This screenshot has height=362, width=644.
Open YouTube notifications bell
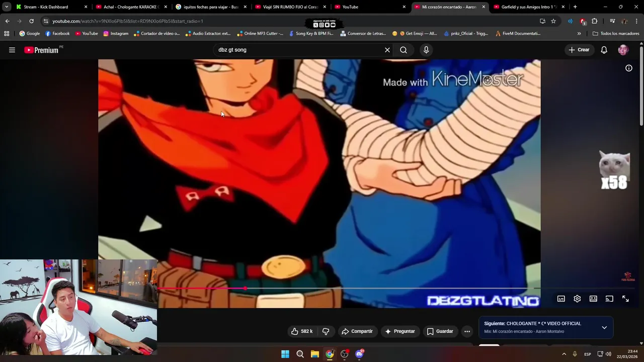604,50
